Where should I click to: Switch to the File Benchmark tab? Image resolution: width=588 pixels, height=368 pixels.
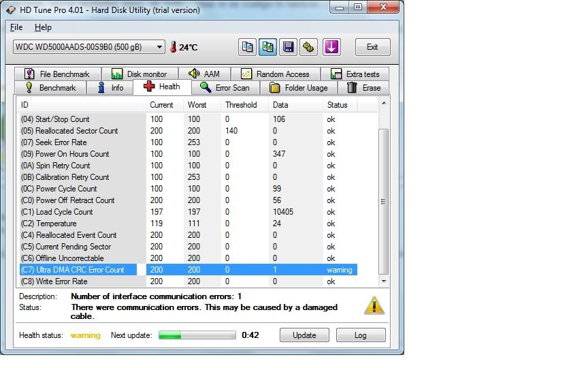click(58, 74)
